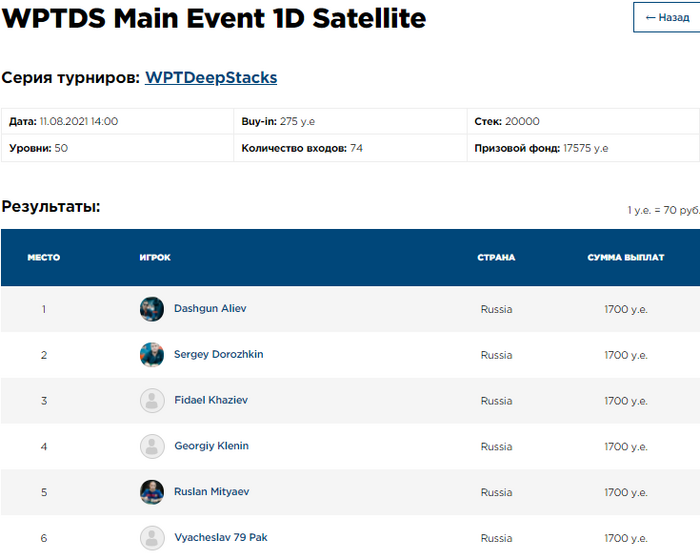
Task: Open the WPTDeepStacks series link
Action: (211, 77)
